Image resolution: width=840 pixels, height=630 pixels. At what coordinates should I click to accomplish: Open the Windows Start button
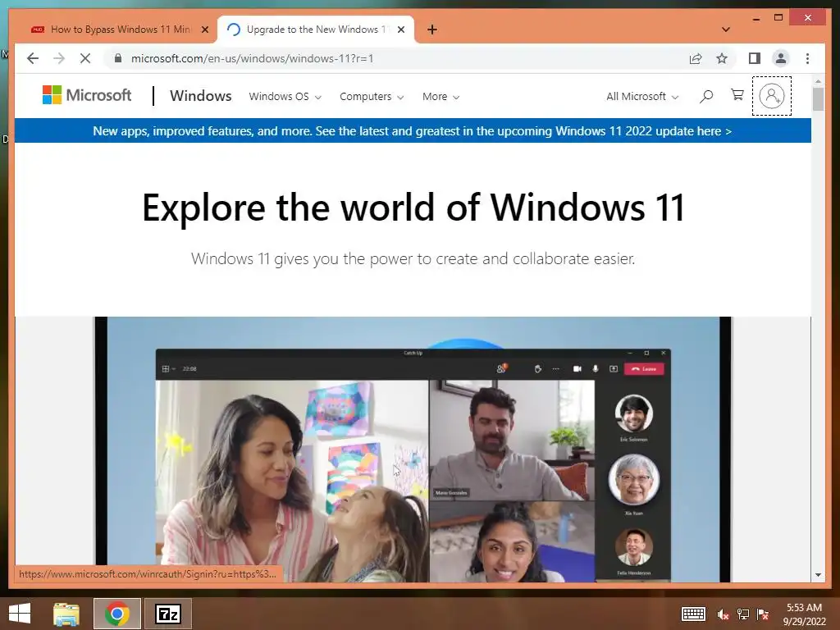point(20,614)
